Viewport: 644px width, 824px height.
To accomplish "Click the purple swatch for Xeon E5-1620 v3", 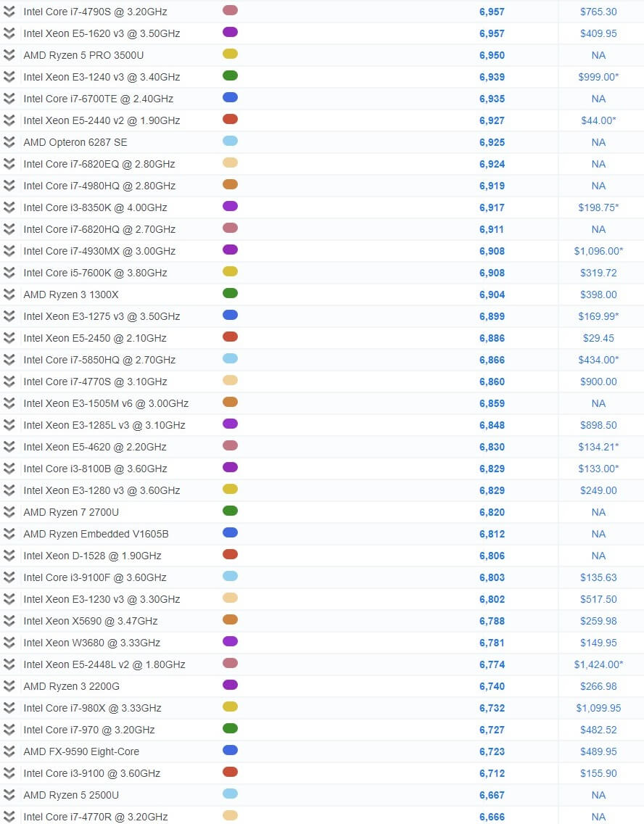I will (230, 32).
